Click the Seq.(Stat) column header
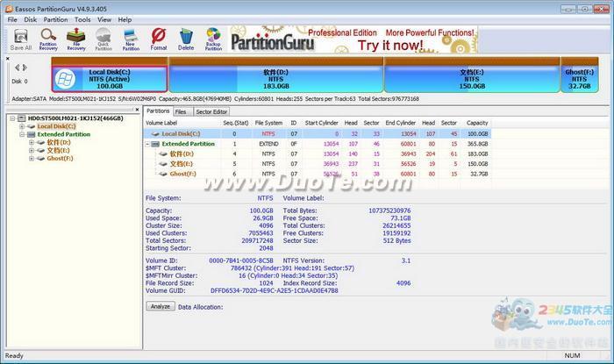The image size is (614, 364). 236,123
